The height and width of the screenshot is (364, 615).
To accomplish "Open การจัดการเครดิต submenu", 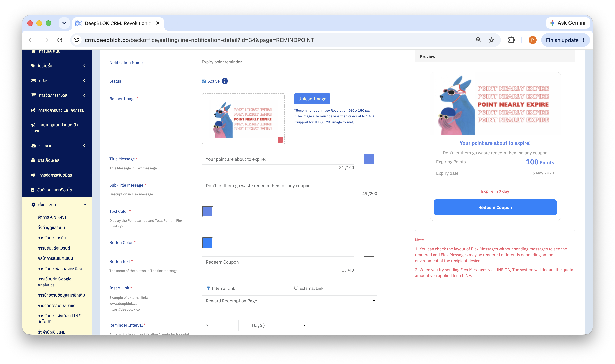I will tap(52, 238).
